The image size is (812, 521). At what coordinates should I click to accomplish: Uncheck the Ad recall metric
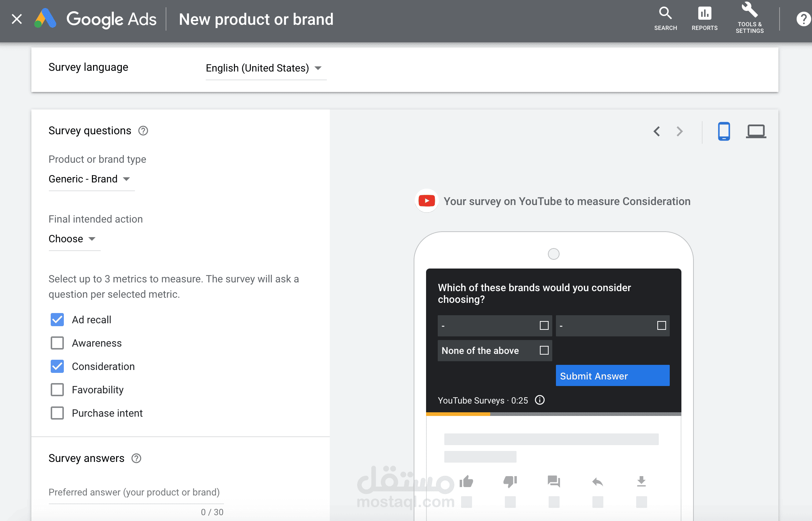point(57,320)
